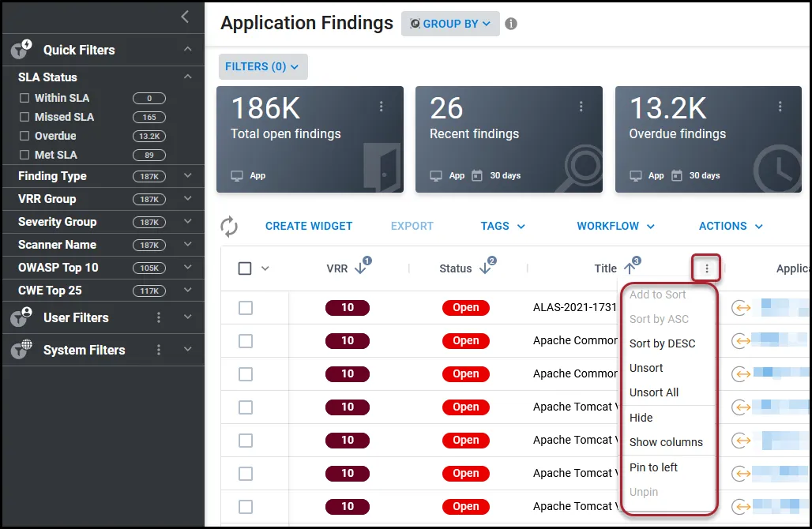Click Title column ascending sort arrow
The width and height of the screenshot is (812, 529).
tap(630, 268)
